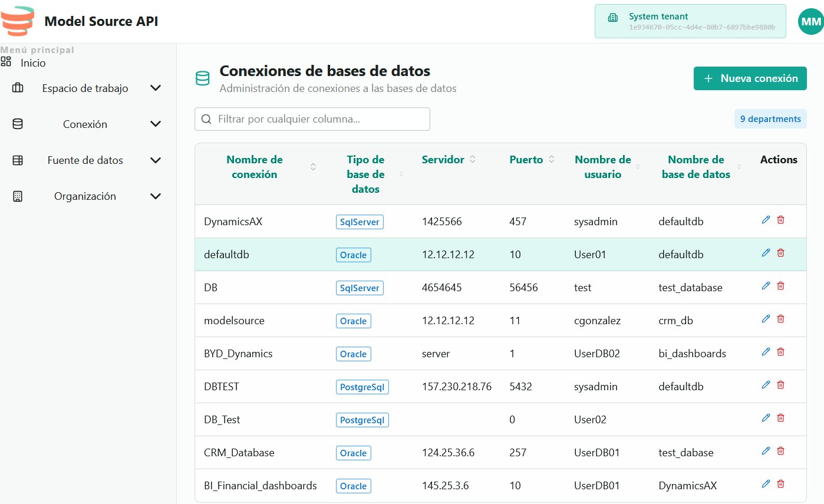Click port value 56456
Viewport: 824px width, 504px height.
coord(523,288)
